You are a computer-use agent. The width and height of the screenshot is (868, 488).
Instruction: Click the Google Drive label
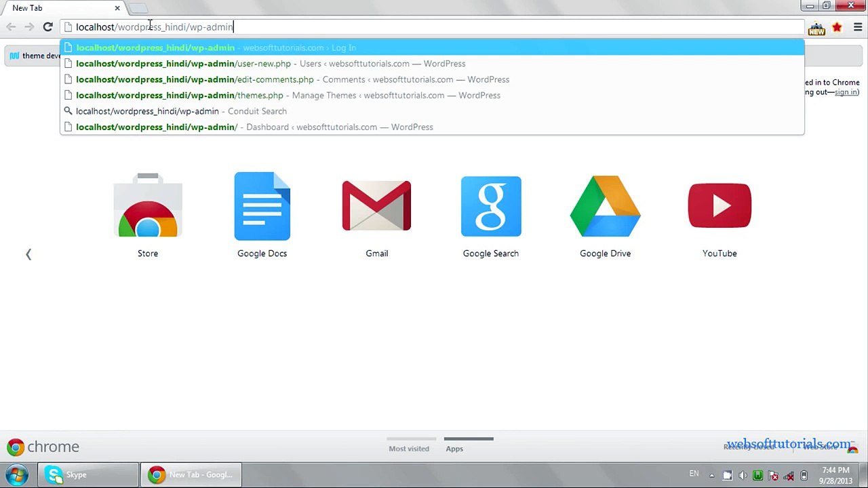coord(605,253)
